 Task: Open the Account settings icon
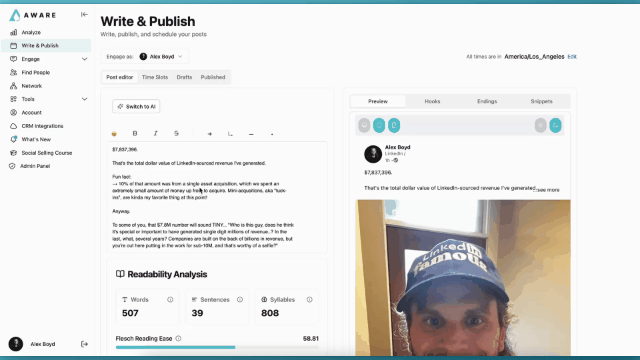coord(13,112)
